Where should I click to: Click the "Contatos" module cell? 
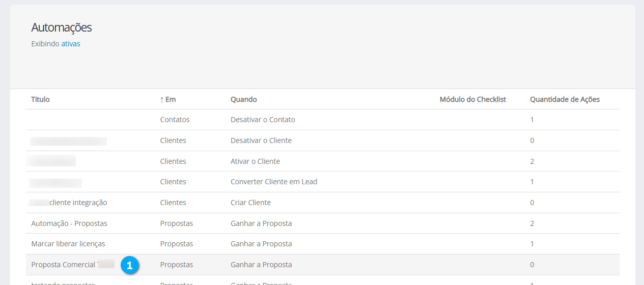coord(175,120)
